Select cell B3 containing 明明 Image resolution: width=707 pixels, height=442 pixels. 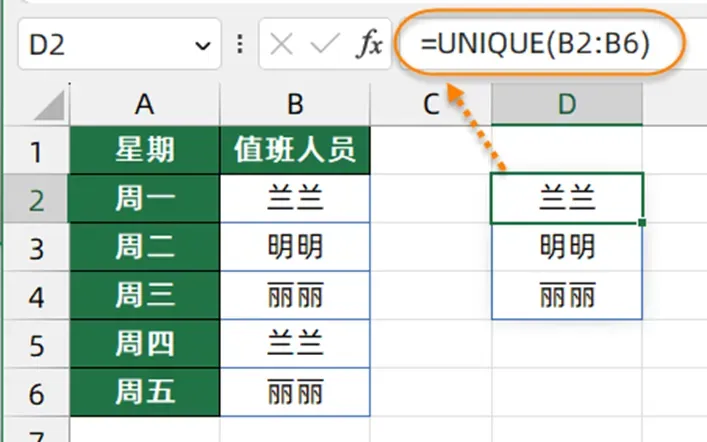295,247
